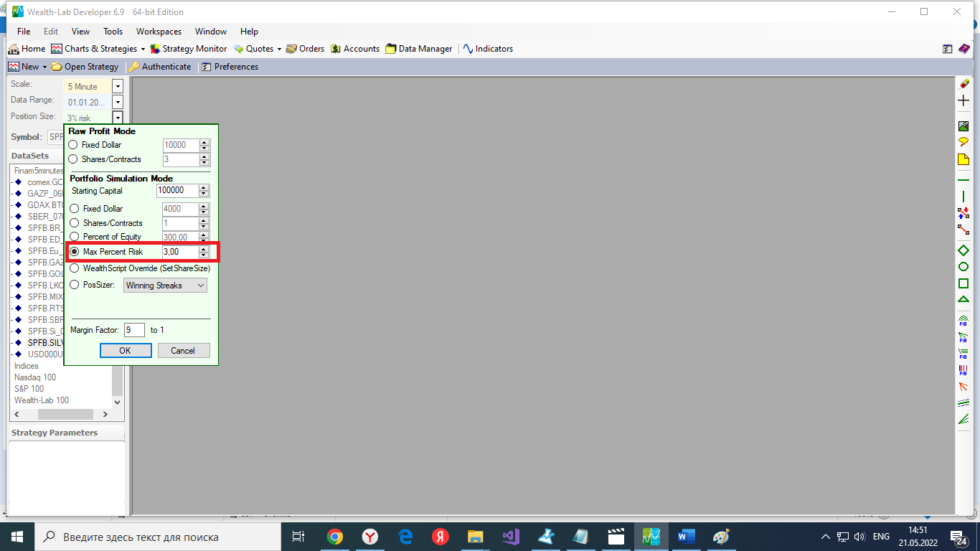Cancel the position size dialog

pyautogui.click(x=182, y=351)
